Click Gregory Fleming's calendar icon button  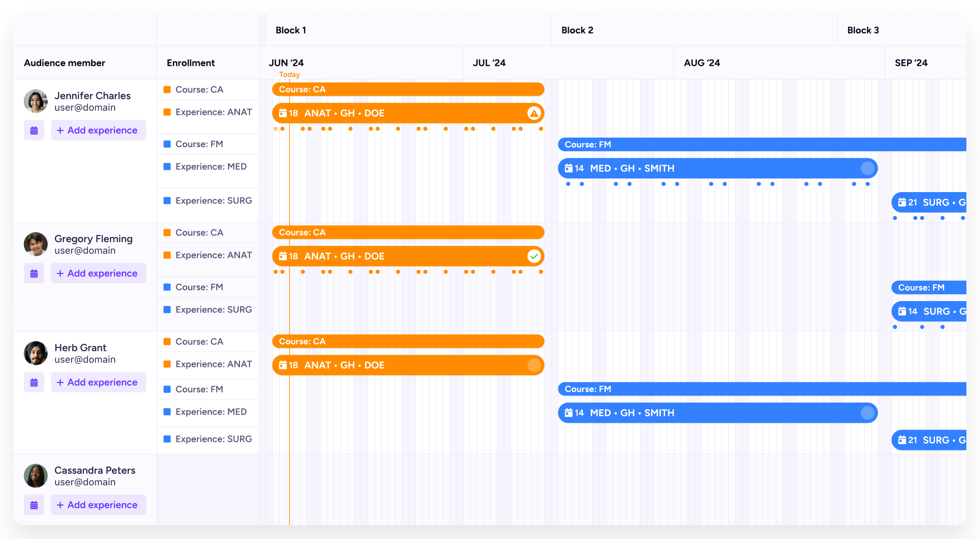tap(34, 274)
